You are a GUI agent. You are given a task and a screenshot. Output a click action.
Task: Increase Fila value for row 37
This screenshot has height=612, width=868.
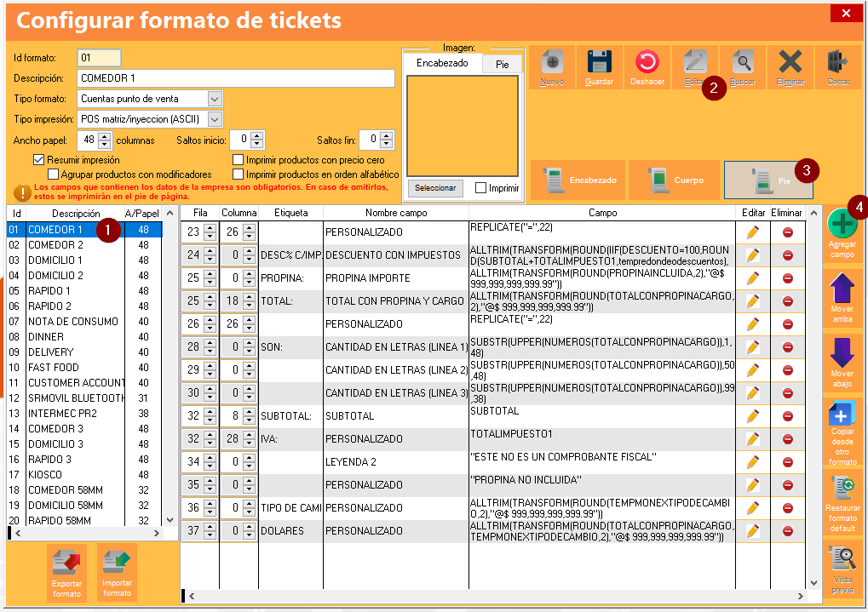coord(210,527)
